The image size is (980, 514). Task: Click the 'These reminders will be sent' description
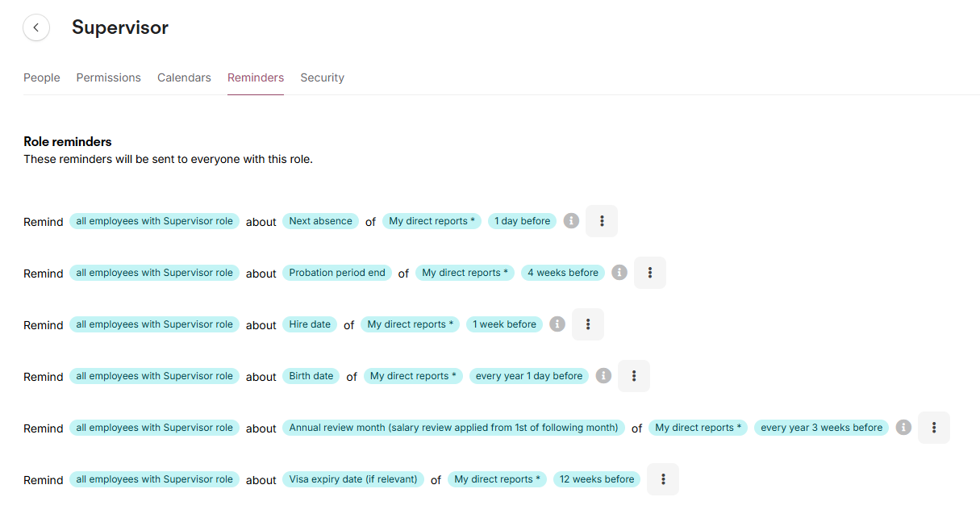(x=168, y=160)
